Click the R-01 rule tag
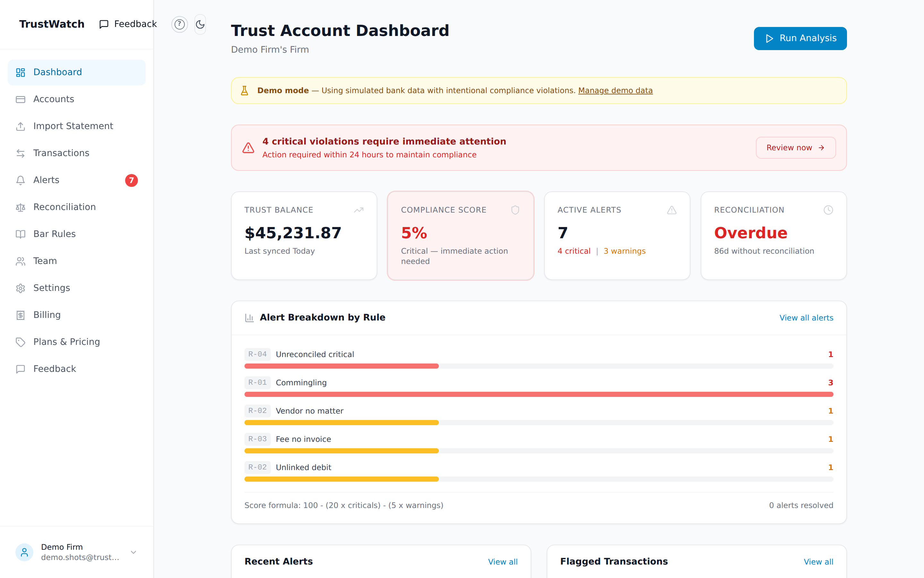924x578 pixels. [257, 383]
